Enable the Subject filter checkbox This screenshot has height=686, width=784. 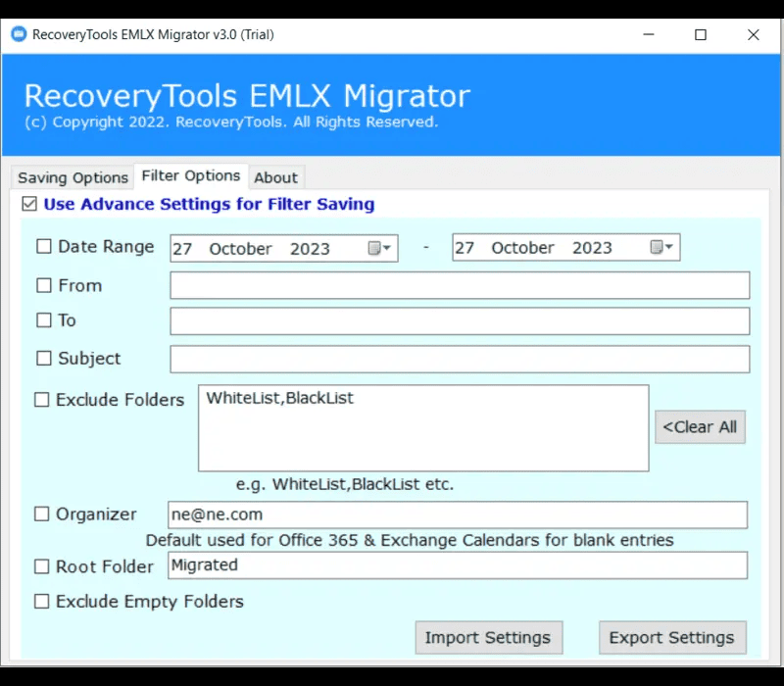[x=44, y=358]
